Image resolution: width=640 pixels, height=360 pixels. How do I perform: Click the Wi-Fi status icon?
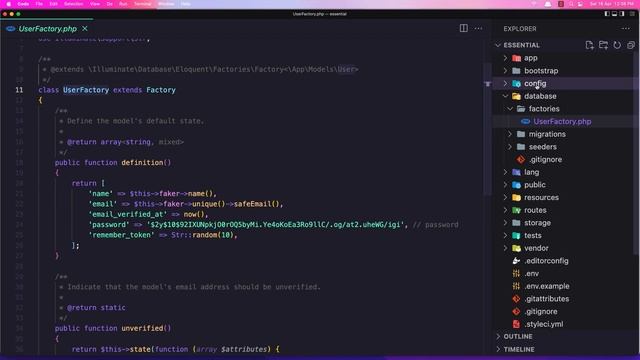tap(534, 4)
